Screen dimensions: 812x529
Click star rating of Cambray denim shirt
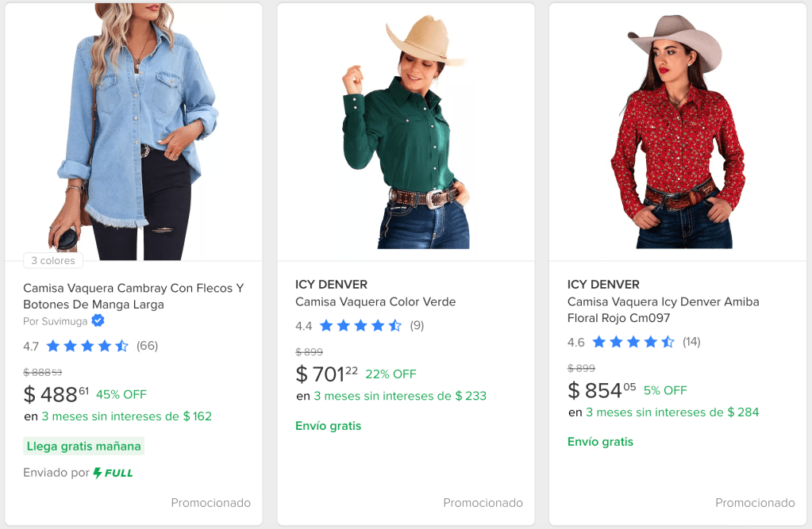(x=87, y=346)
